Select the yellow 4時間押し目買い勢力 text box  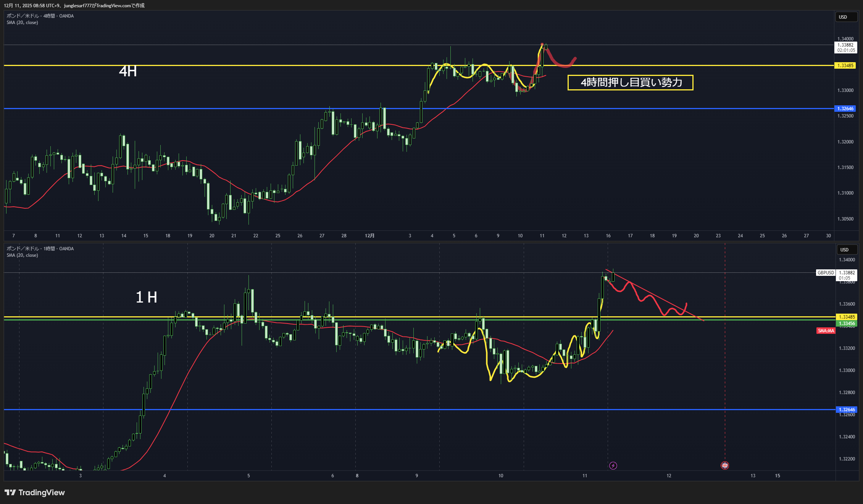[630, 82]
